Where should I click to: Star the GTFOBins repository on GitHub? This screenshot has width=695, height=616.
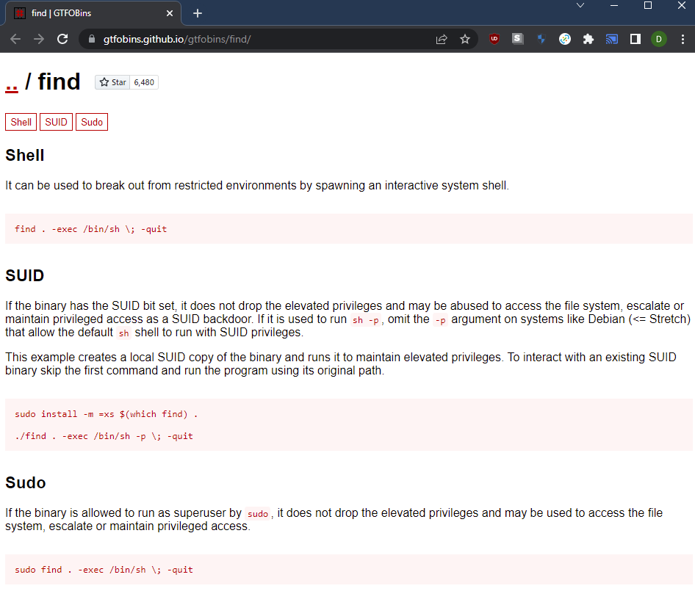tap(112, 82)
